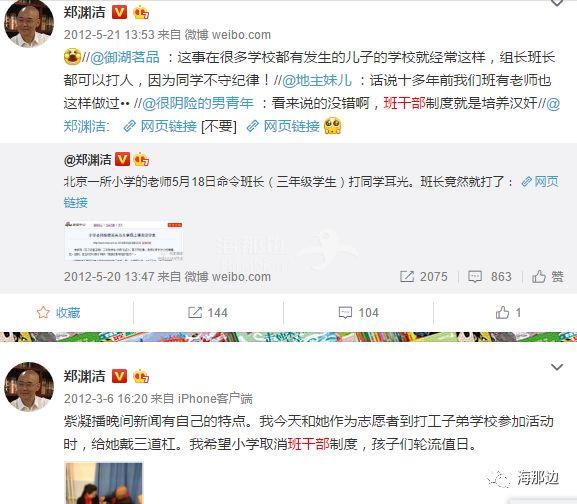Click the 网页链接 link after [不要]
This screenshot has height=504, width=577.
(283, 126)
